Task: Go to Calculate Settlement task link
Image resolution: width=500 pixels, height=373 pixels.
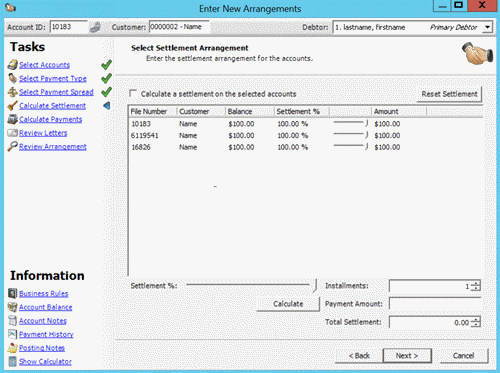Action: pyautogui.click(x=52, y=106)
